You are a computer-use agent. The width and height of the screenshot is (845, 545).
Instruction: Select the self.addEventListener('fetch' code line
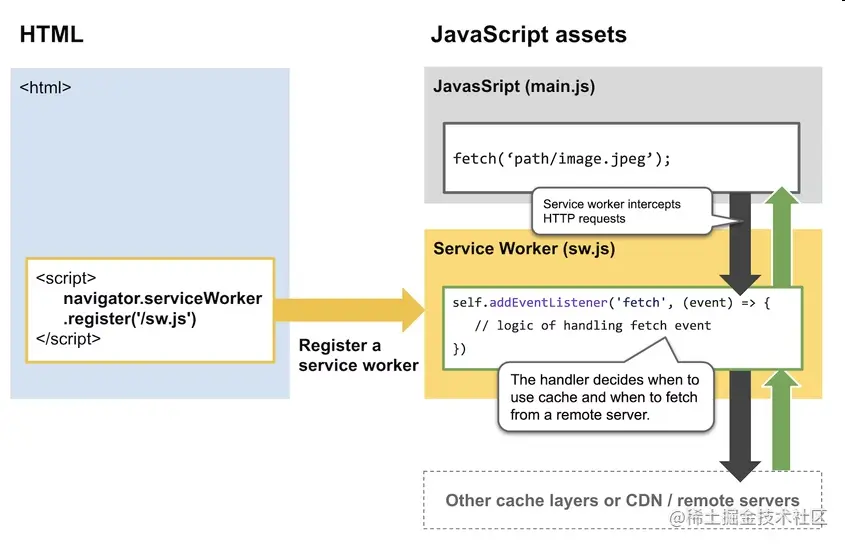pyautogui.click(x=611, y=302)
